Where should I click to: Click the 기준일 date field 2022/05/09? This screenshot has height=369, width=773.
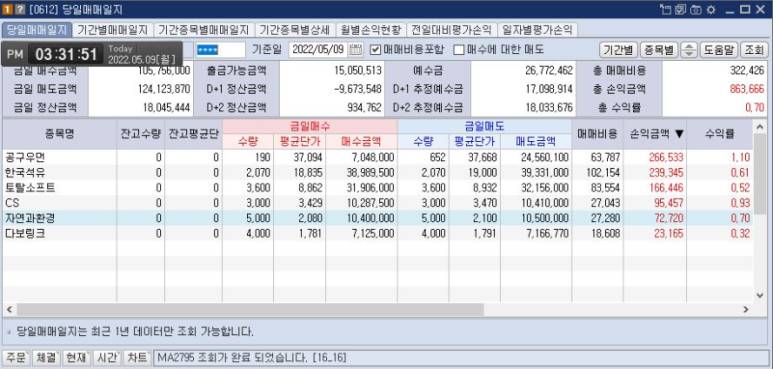(319, 49)
